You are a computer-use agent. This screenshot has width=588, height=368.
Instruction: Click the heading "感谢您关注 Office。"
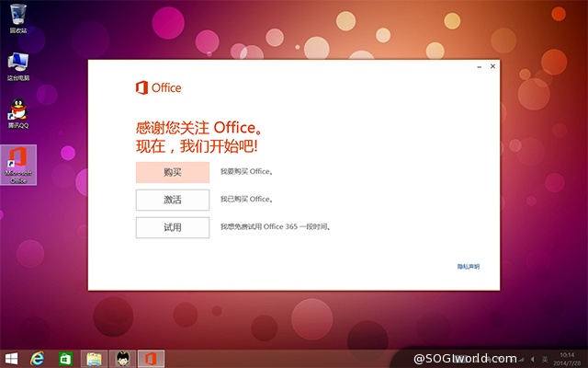pyautogui.click(x=199, y=128)
